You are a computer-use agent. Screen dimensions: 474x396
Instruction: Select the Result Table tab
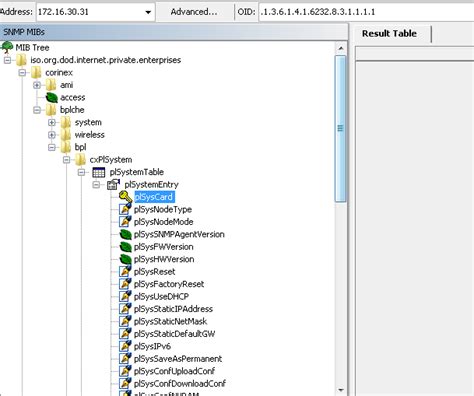389,34
